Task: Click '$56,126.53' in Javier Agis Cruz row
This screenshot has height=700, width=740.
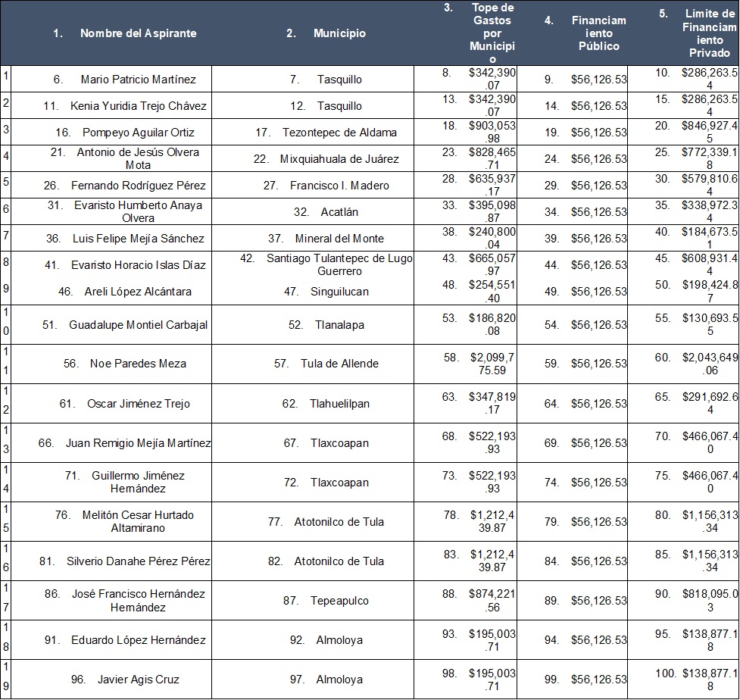Action: tap(599, 680)
